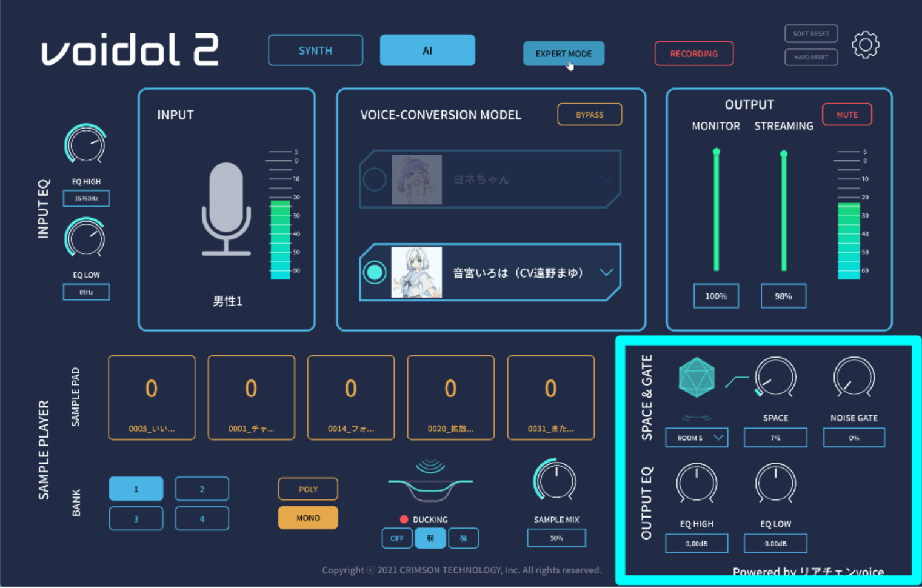The width and height of the screenshot is (922, 588).
Task: Click the green icosahedron space icon
Action: coord(697,378)
